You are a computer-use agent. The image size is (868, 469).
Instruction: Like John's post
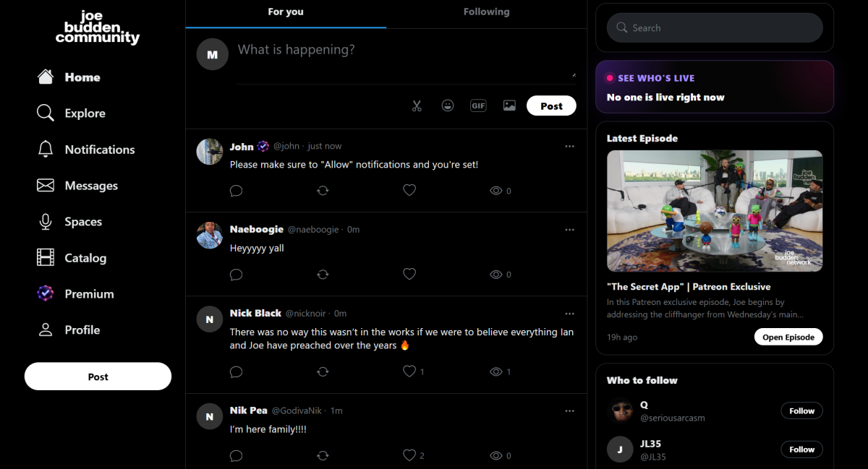[x=409, y=191]
